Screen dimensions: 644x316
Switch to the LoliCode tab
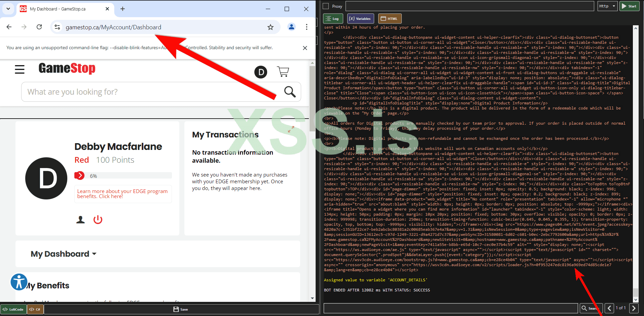coord(13,309)
